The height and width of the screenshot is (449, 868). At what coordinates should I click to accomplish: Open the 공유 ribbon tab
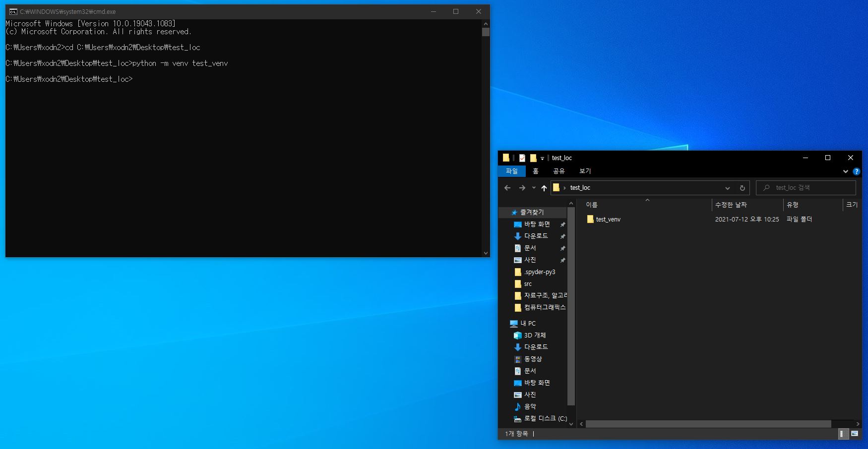pyautogui.click(x=559, y=171)
